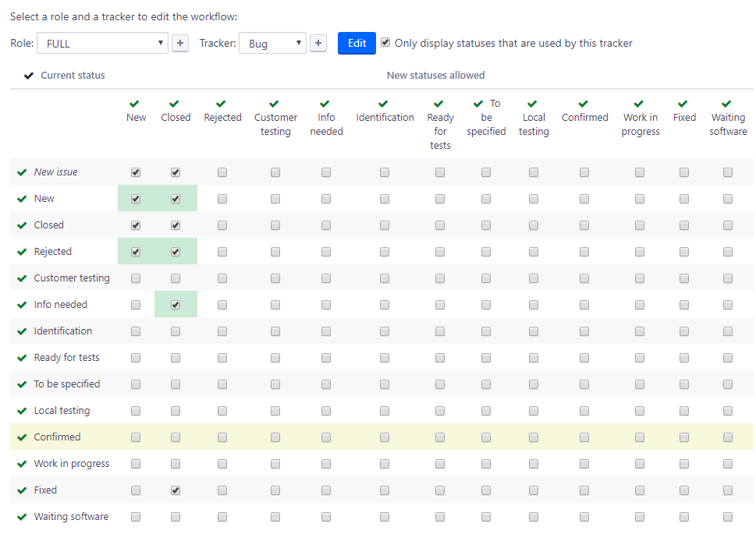Uncheck the Info needed to Closed checkbox
The height and width of the screenshot is (534, 756).
[x=176, y=305]
